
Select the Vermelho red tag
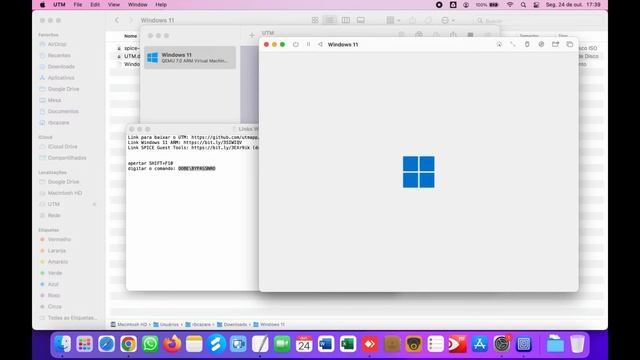(59, 239)
